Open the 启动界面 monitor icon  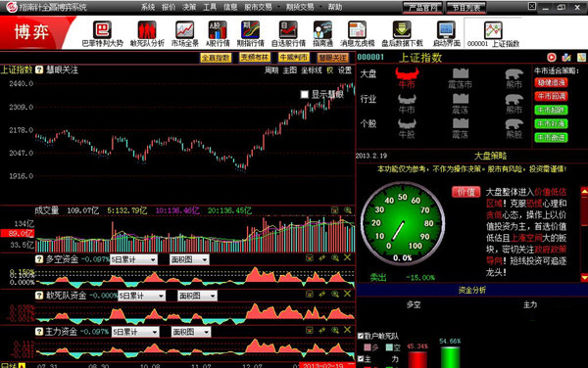[x=446, y=30]
